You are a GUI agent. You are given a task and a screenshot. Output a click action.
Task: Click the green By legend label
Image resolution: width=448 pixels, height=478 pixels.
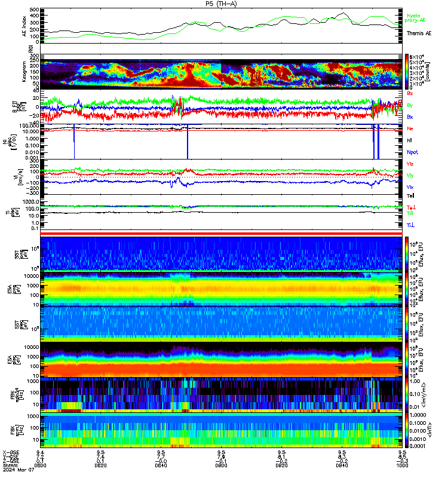[x=410, y=105]
